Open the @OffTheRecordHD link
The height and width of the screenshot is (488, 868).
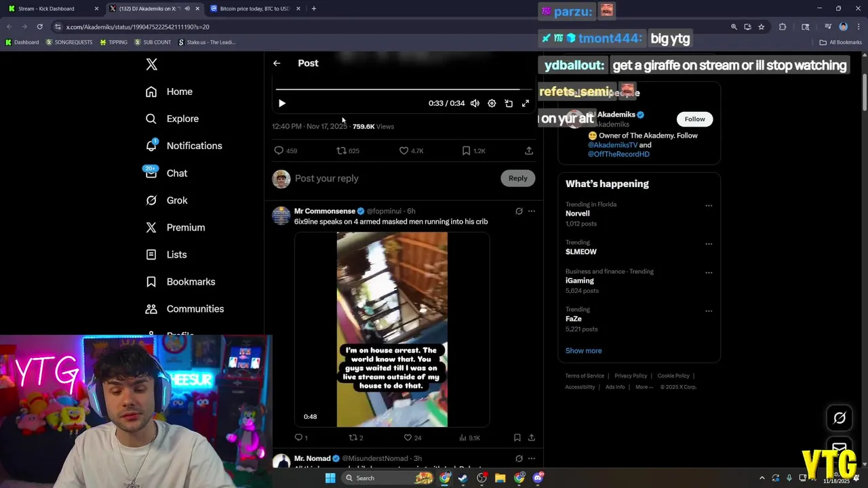pos(618,154)
